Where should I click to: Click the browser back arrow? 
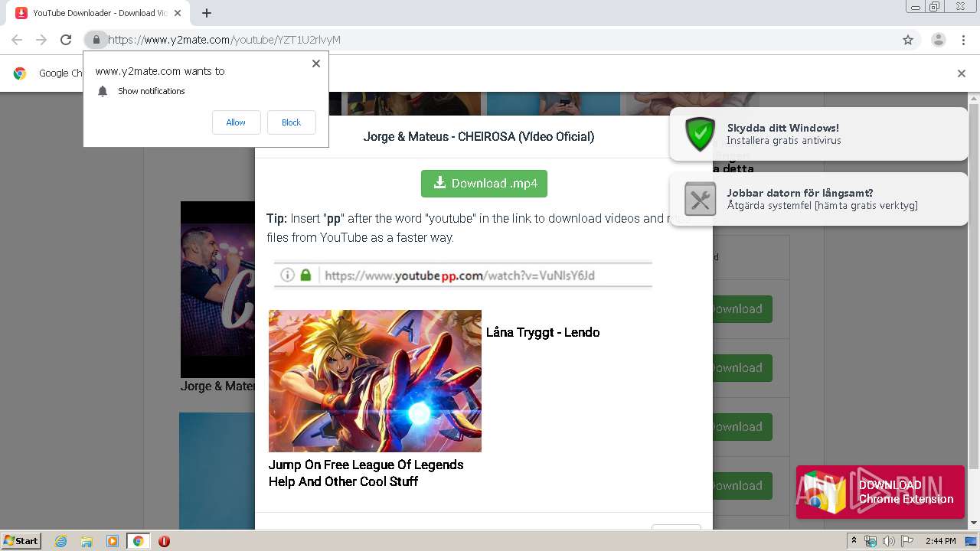[x=17, y=40]
